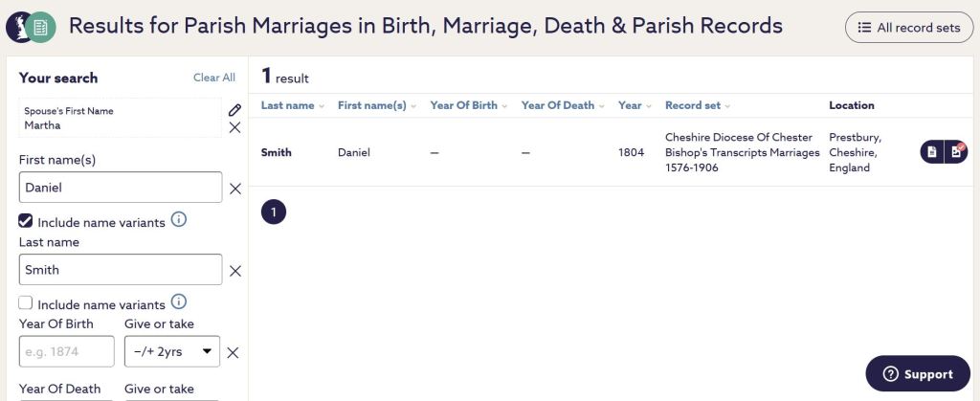Remove the Spouse's First Name Martha filter
Image resolution: width=980 pixels, height=401 pixels.
pyautogui.click(x=234, y=127)
